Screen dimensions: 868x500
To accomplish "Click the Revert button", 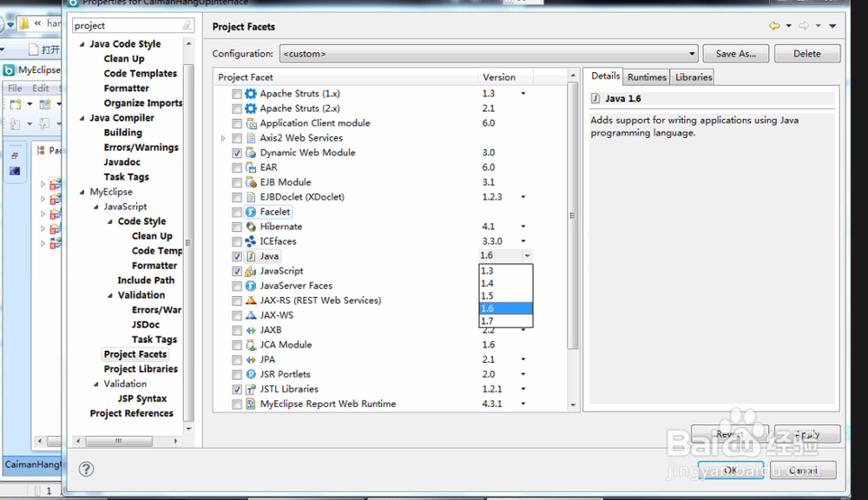I will [x=730, y=434].
